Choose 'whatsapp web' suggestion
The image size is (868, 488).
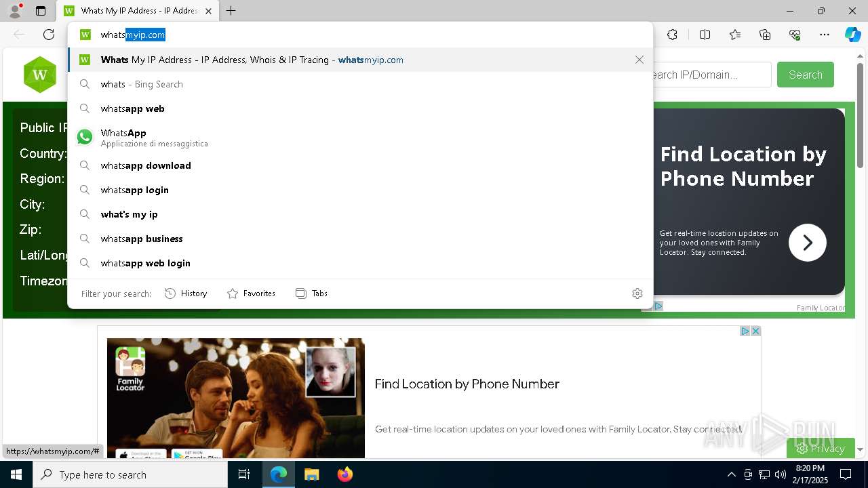pyautogui.click(x=360, y=108)
